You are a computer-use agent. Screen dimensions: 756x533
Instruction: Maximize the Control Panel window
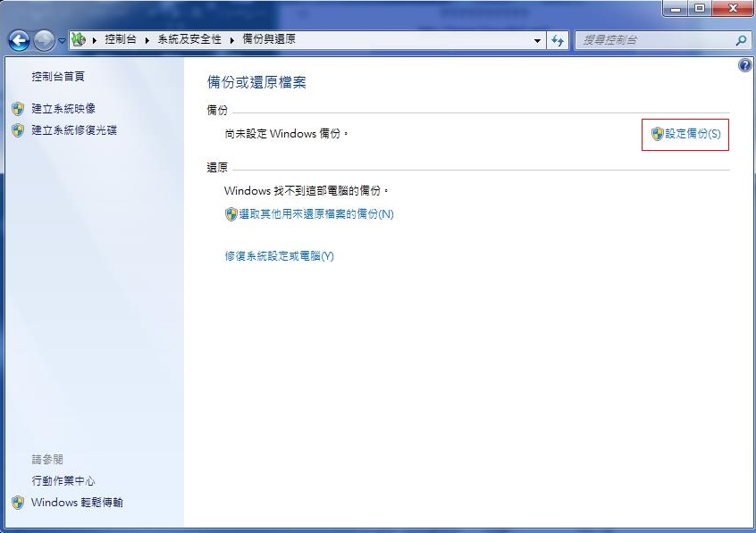click(699, 8)
